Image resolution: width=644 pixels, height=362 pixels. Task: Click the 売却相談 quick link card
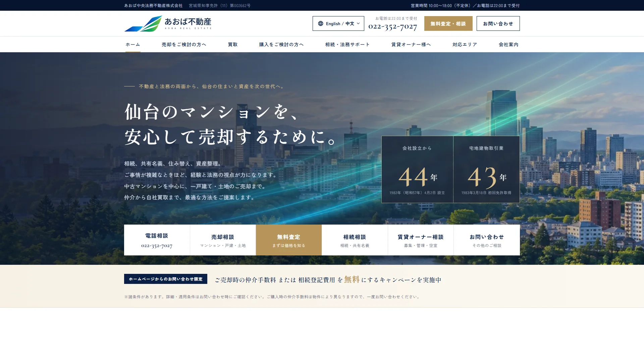coord(223,240)
